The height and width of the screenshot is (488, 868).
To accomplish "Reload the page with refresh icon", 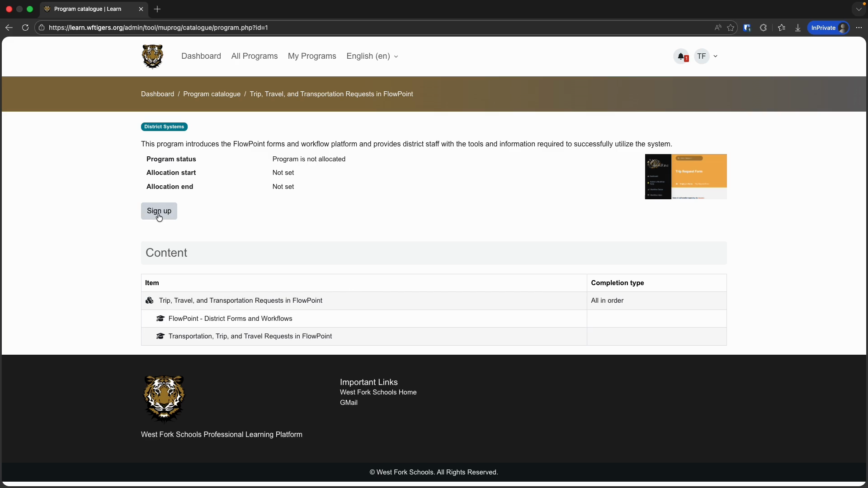I will coord(25,28).
